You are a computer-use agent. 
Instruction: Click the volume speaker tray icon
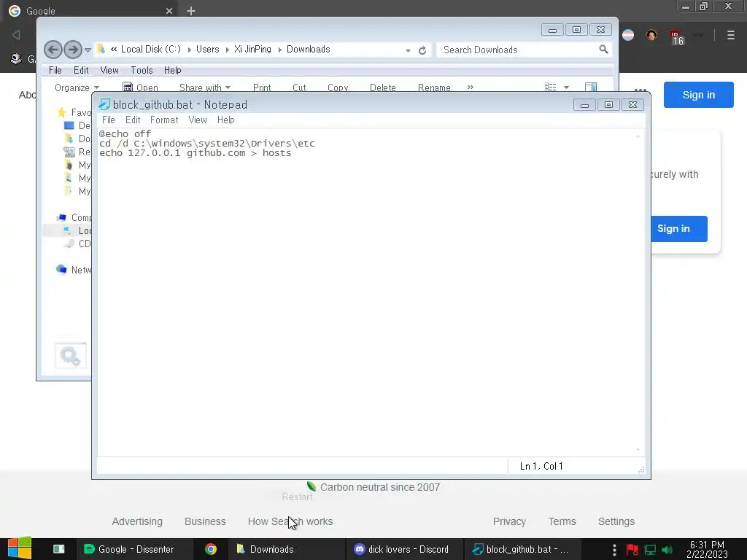[x=667, y=550]
